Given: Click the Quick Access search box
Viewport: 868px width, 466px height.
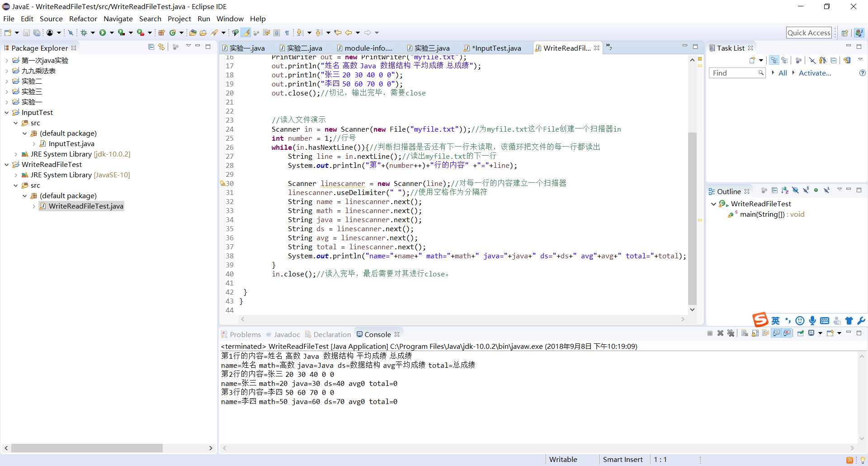Looking at the screenshot, I should 809,33.
